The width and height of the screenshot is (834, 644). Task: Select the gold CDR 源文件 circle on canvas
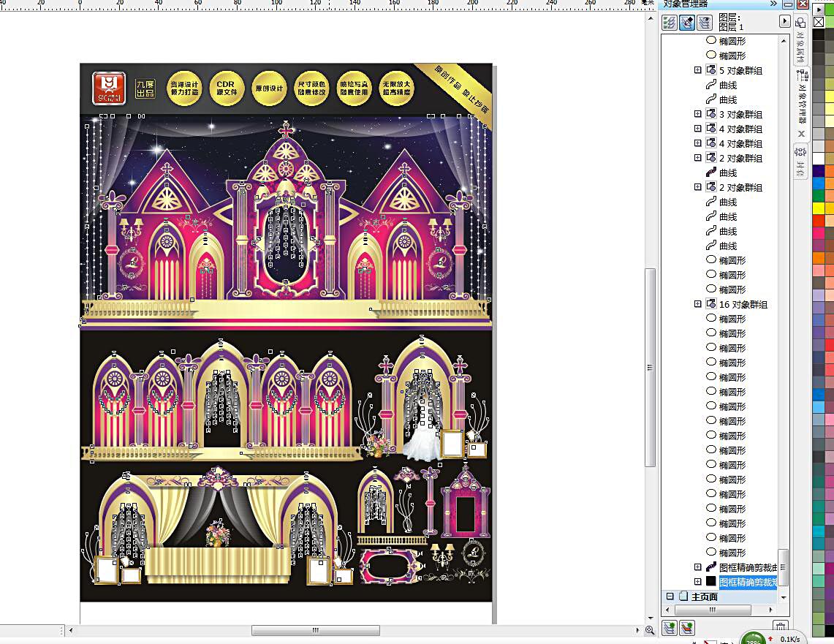click(227, 88)
